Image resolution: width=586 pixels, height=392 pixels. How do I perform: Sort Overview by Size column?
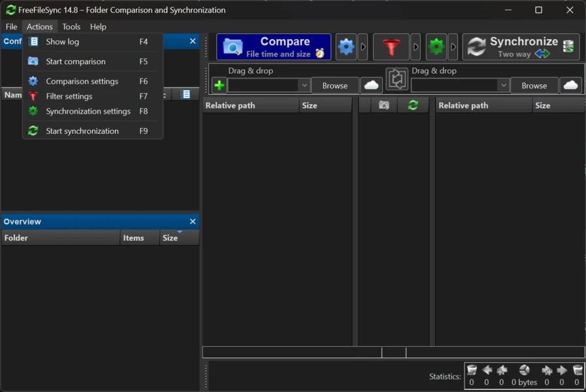click(179, 238)
